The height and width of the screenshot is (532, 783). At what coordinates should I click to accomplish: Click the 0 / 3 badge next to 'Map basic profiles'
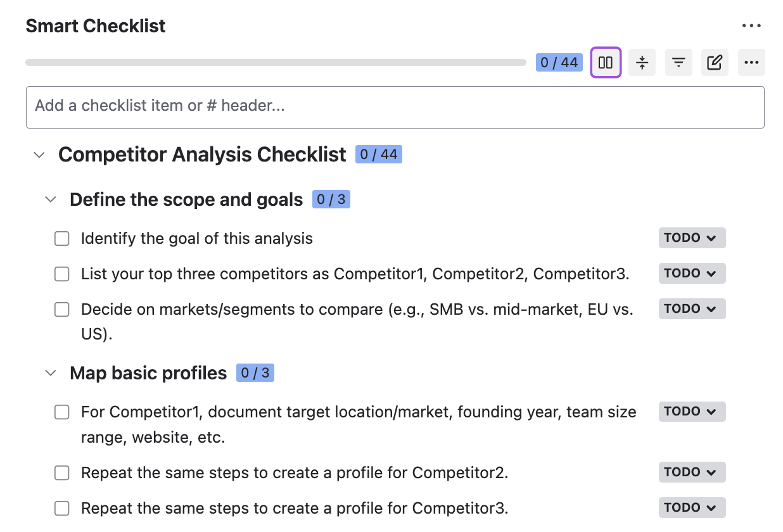coord(255,373)
